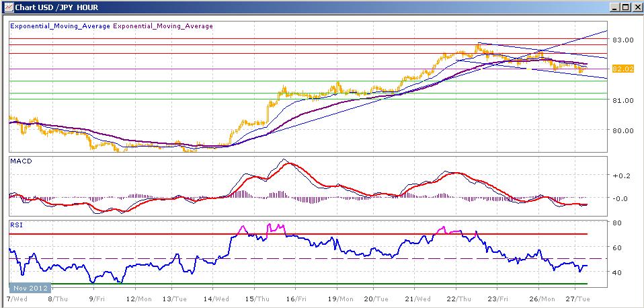Close the USD/JPY chart window
644x308 pixels.
[637, 7]
